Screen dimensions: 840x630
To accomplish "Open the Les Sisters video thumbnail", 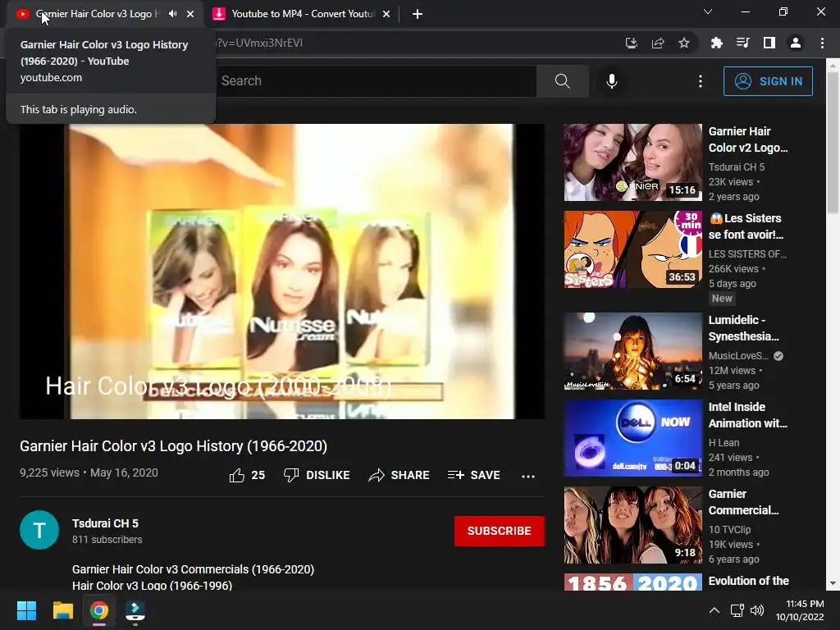I will click(632, 249).
